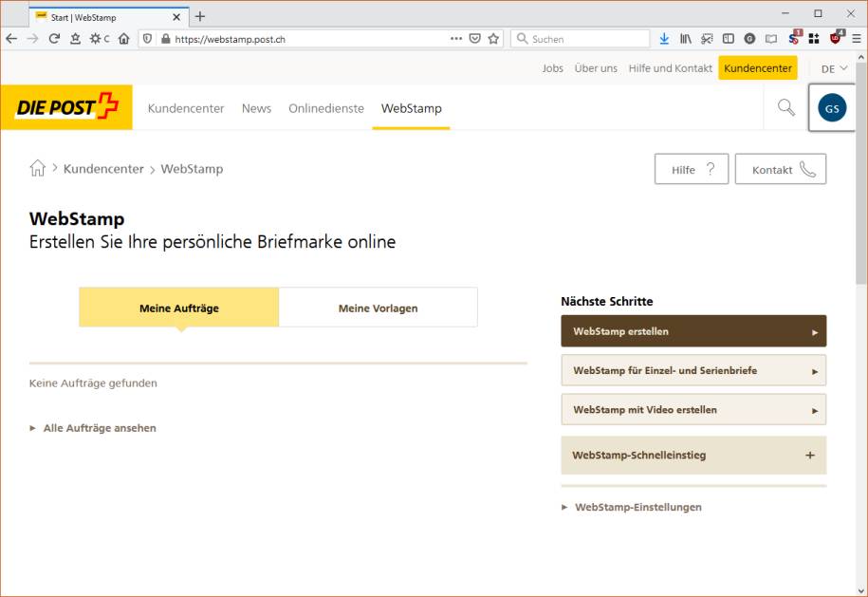The height and width of the screenshot is (597, 868).
Task: Open the uBlock Origin shield icon
Action: [835, 38]
